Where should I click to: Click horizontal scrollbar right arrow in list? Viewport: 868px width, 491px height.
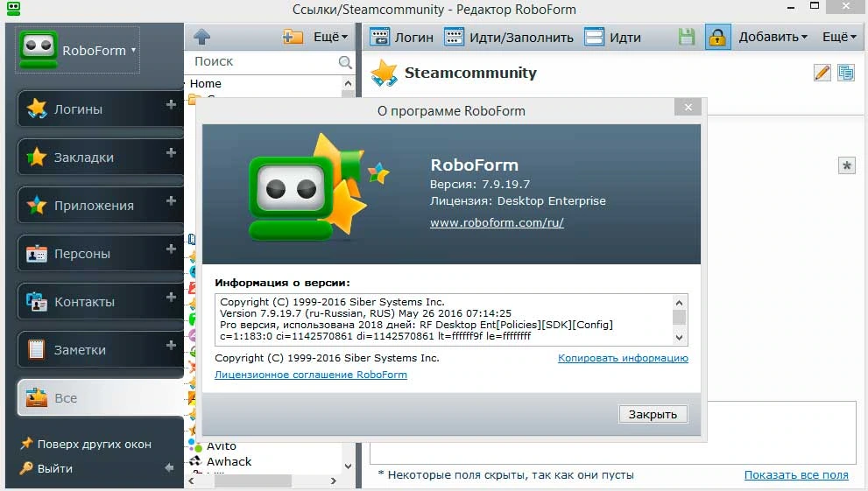(x=333, y=481)
